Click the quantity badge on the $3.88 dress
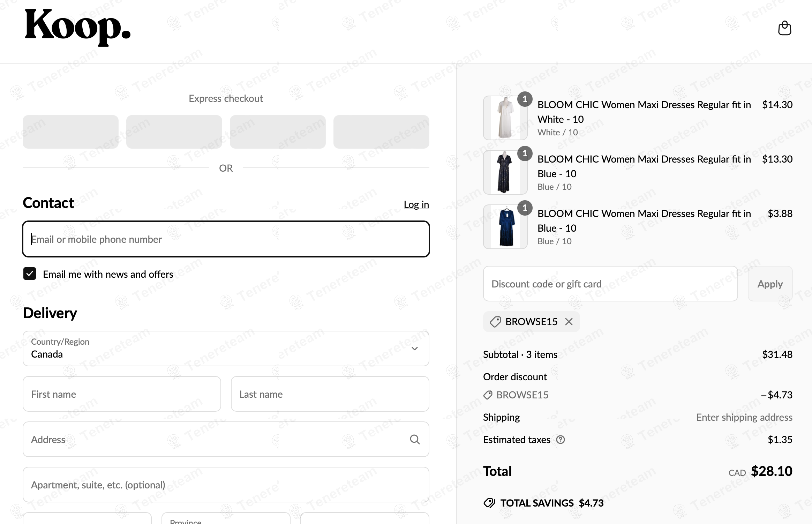This screenshot has height=524, width=812. coord(525,208)
